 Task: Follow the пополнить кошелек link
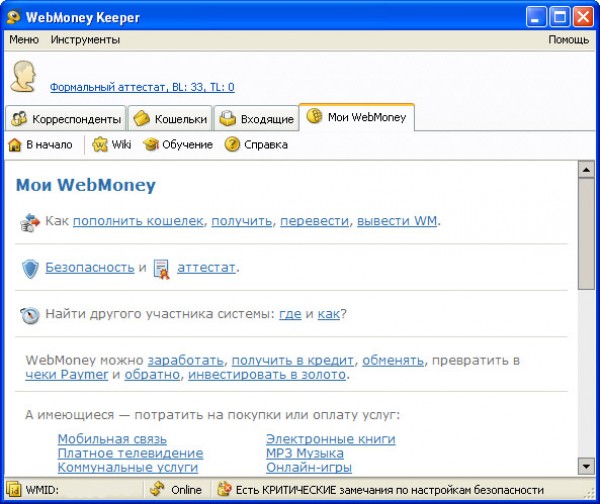coord(138,221)
